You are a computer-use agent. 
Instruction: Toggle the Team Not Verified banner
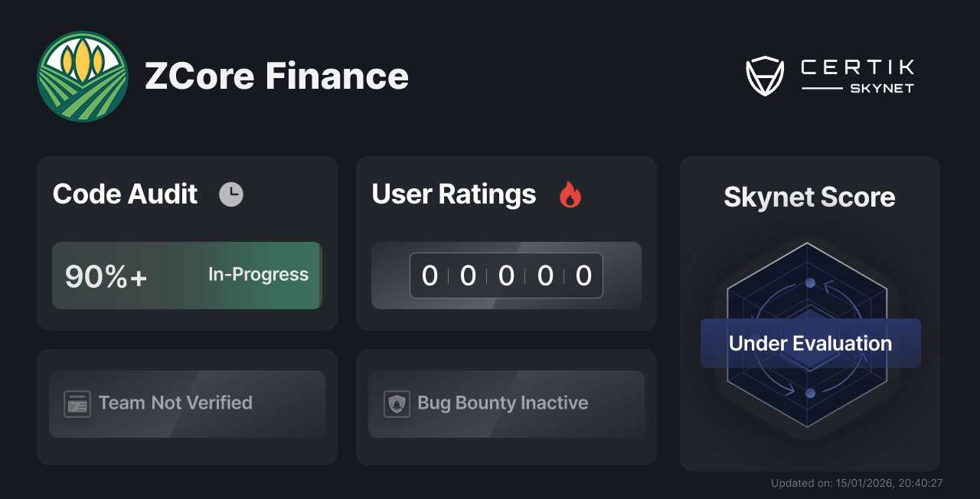[x=187, y=403]
